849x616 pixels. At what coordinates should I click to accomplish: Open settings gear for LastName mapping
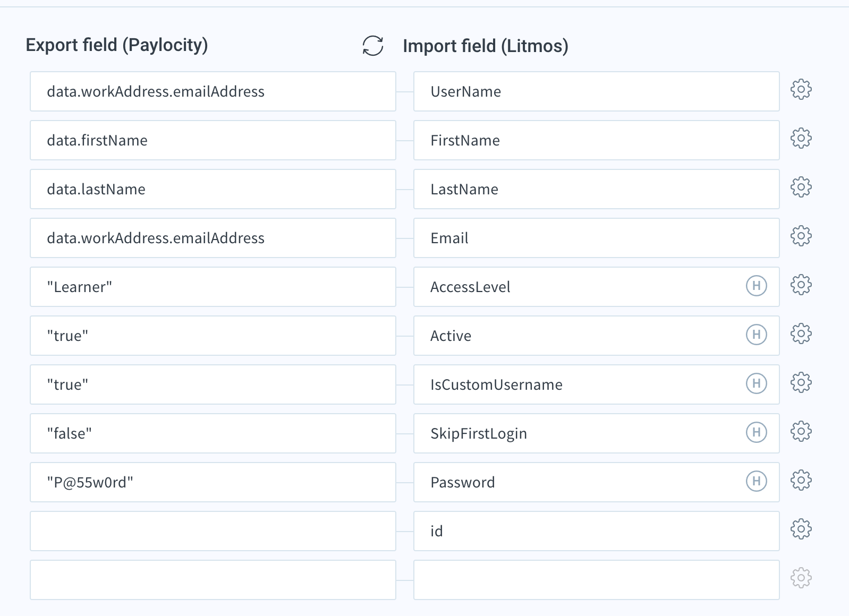pyautogui.click(x=801, y=187)
